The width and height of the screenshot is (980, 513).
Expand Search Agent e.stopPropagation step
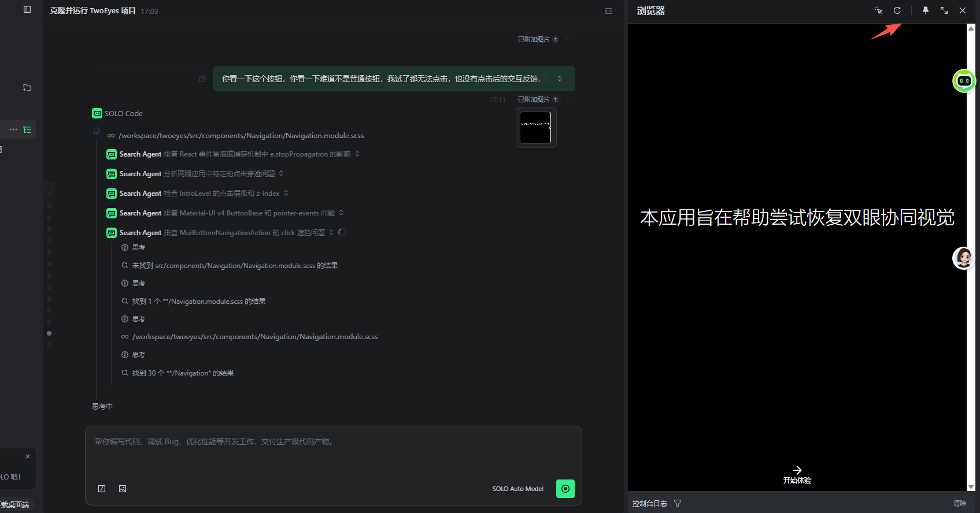tap(357, 154)
